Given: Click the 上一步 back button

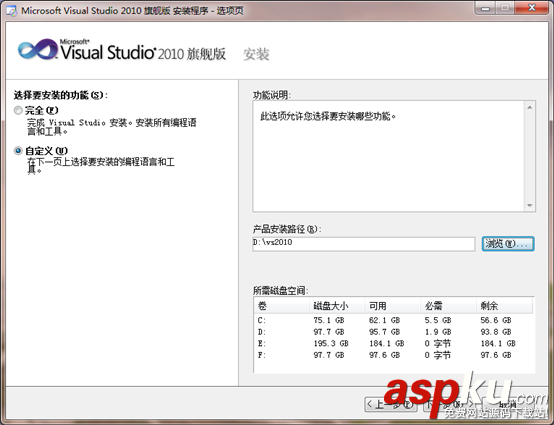Looking at the screenshot, I should click(390, 404).
